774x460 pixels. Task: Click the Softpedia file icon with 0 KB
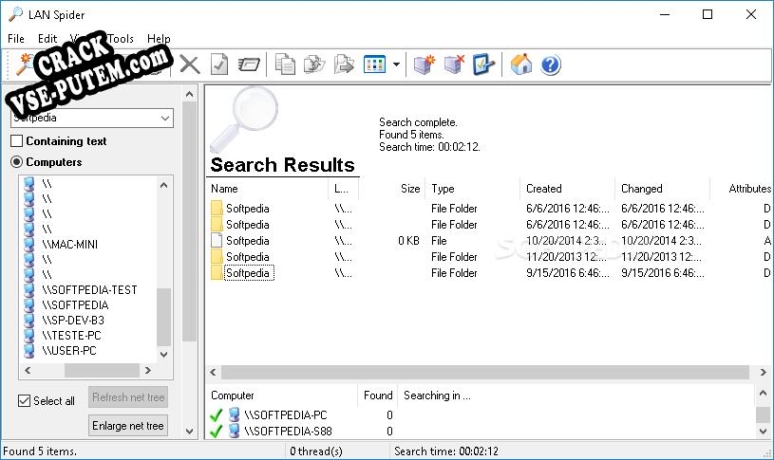pyautogui.click(x=217, y=241)
